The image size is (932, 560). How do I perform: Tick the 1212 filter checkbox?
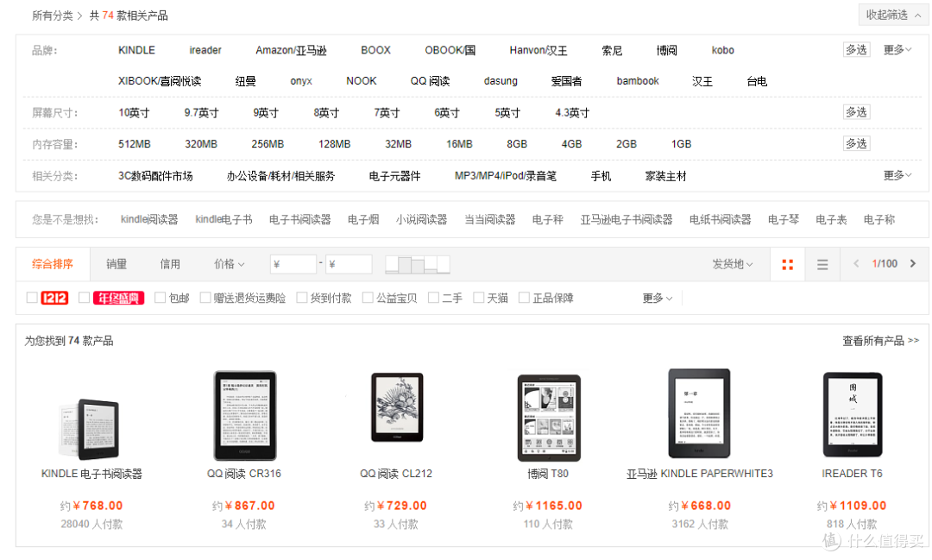(x=32, y=297)
